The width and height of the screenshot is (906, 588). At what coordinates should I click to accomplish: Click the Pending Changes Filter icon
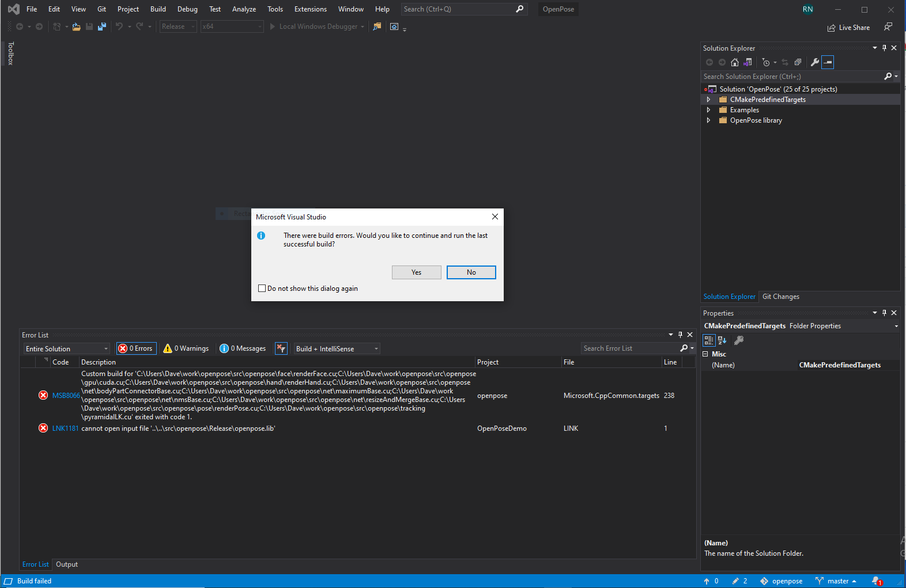pyautogui.click(x=766, y=62)
